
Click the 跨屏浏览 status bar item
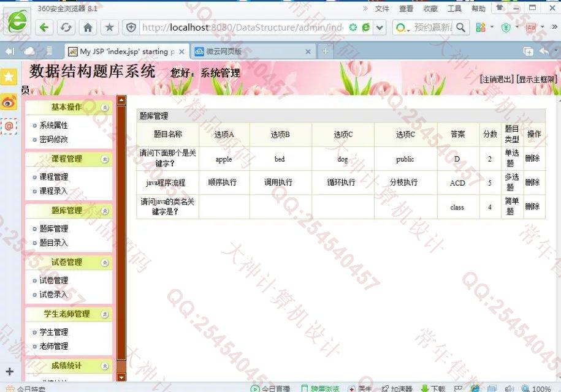(320, 388)
